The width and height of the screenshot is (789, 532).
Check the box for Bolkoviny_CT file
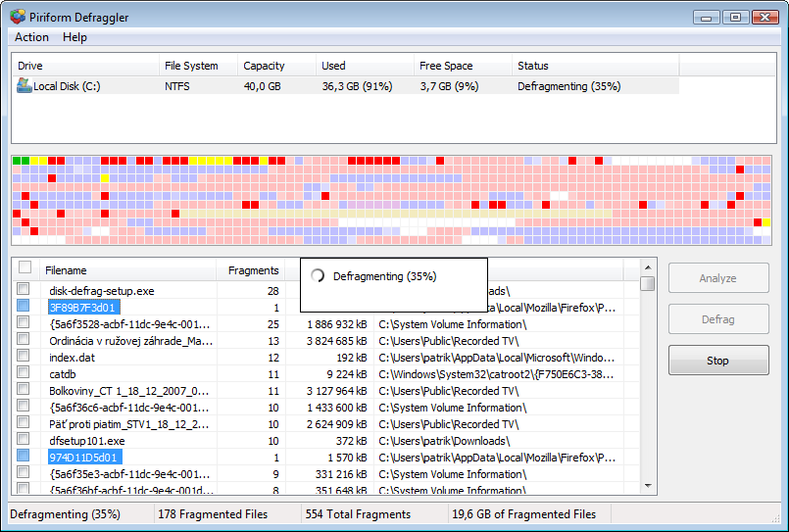(24, 389)
